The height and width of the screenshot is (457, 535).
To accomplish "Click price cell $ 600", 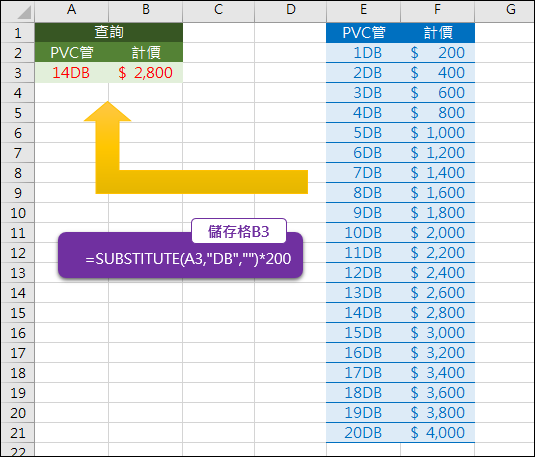I will 437,93.
